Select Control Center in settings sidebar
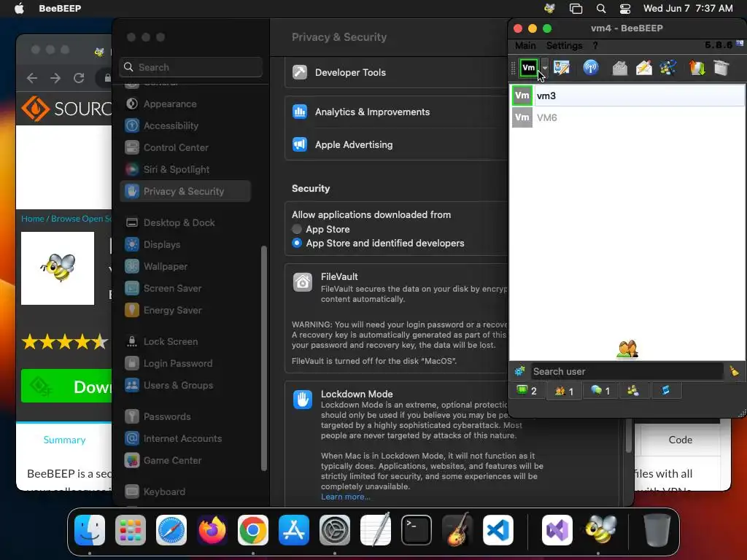 (185, 147)
